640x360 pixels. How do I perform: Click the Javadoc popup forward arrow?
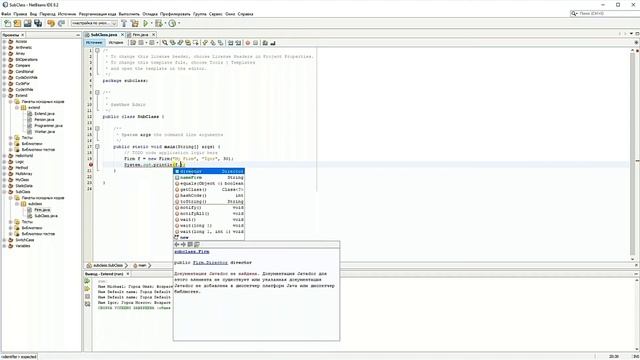tap(183, 244)
